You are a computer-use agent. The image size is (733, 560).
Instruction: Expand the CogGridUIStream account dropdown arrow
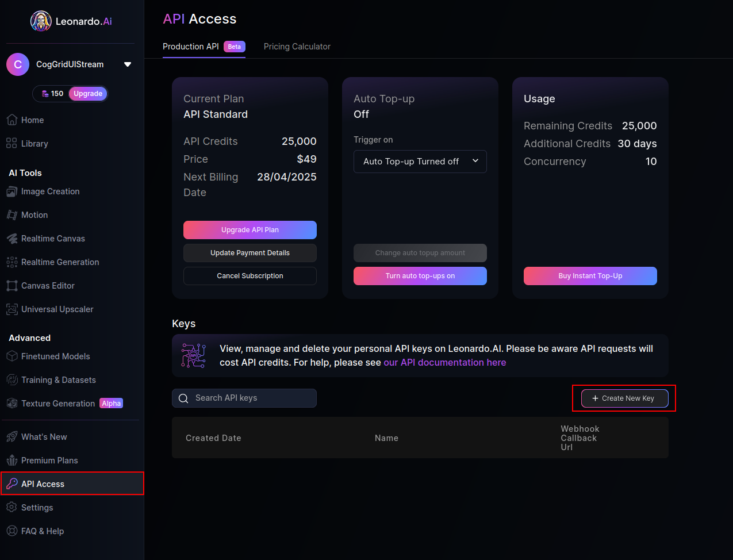(128, 64)
